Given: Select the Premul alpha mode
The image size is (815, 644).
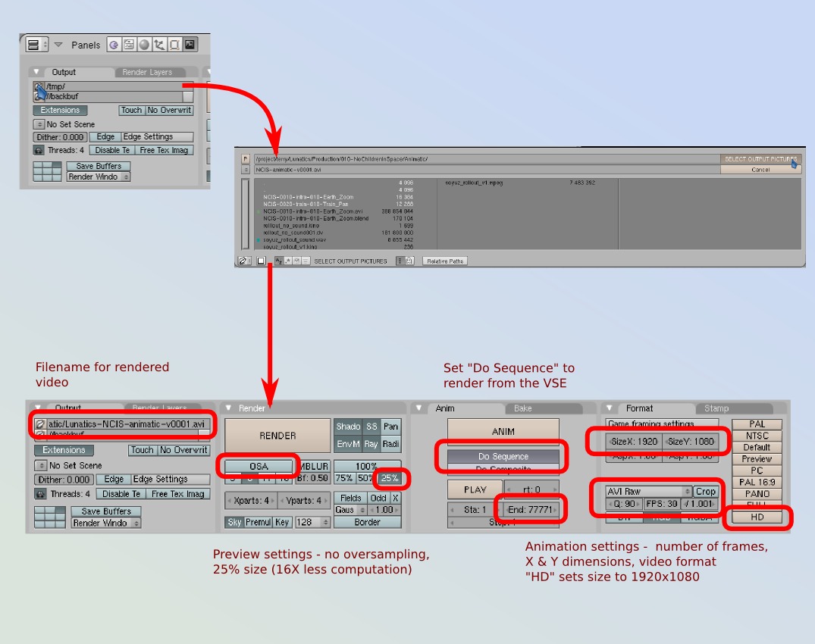Looking at the screenshot, I should click(x=258, y=522).
